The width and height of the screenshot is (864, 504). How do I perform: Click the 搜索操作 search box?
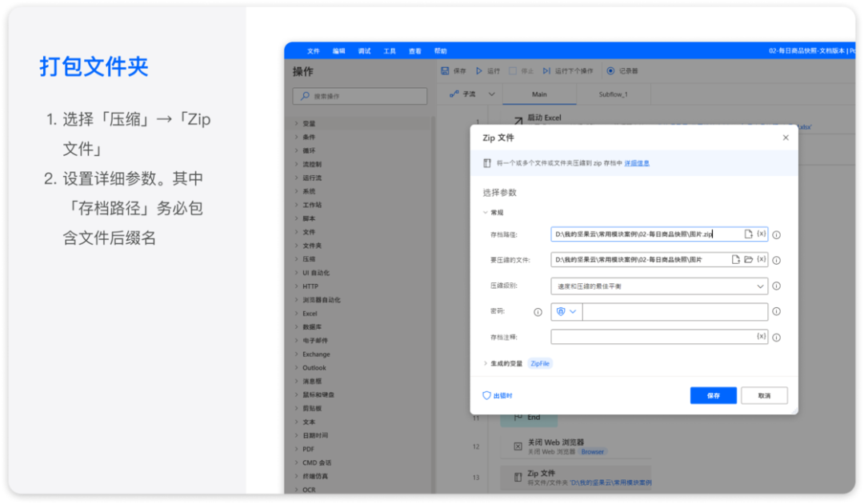[x=360, y=96]
